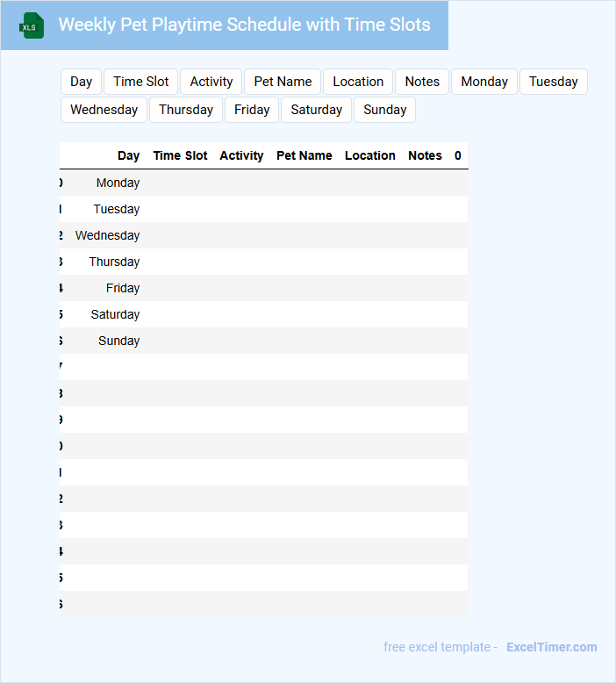This screenshot has width=616, height=683.
Task: Click the Location tag button
Action: pos(358,82)
